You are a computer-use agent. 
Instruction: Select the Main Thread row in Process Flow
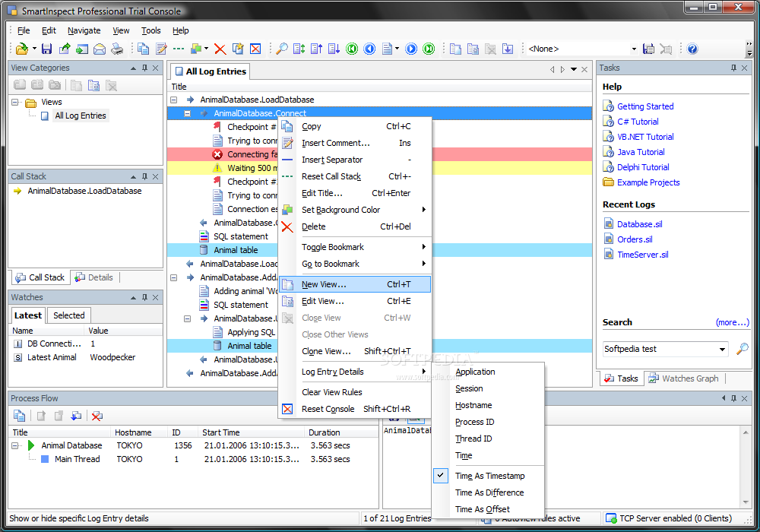tap(193, 459)
